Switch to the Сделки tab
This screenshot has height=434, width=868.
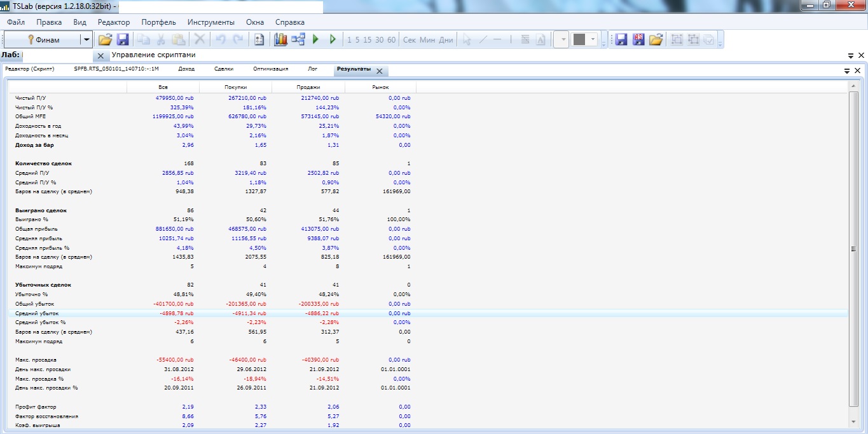point(223,69)
